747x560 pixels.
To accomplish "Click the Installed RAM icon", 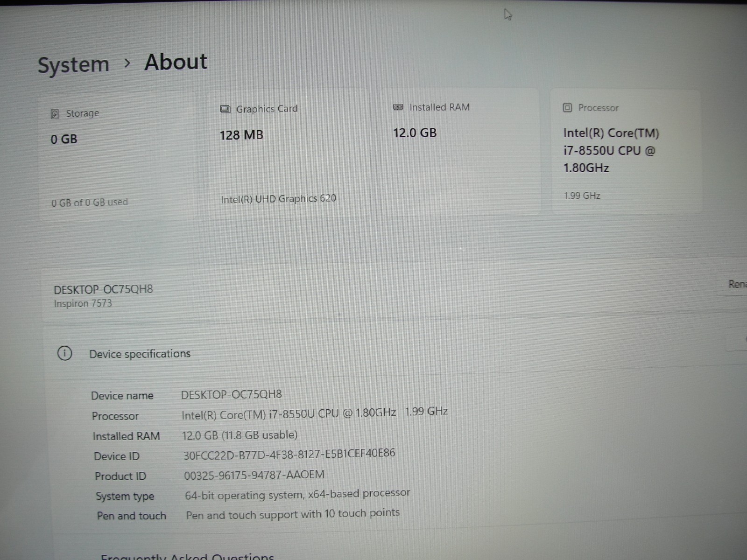I will pos(398,107).
